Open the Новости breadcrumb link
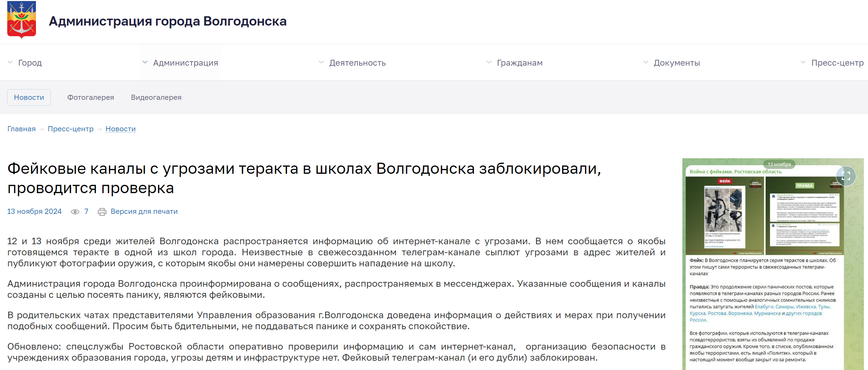868x370 pixels. pyautogui.click(x=121, y=129)
